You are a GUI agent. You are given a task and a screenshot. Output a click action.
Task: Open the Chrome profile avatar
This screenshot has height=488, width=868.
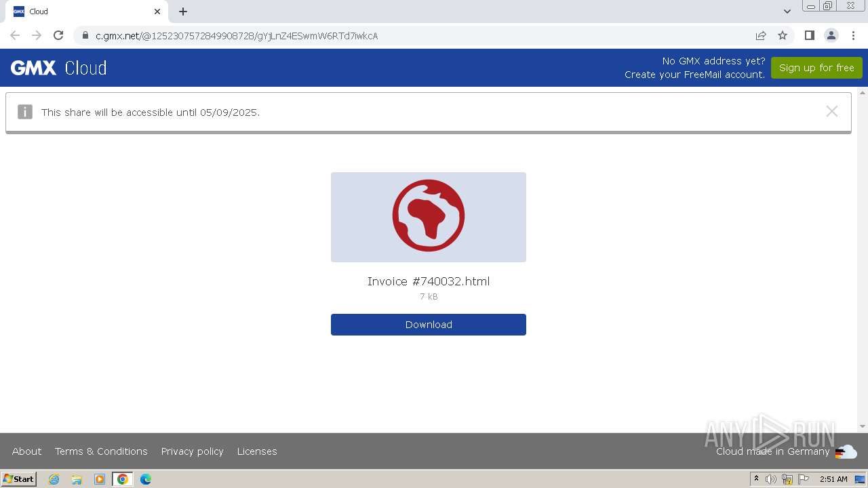(x=831, y=35)
